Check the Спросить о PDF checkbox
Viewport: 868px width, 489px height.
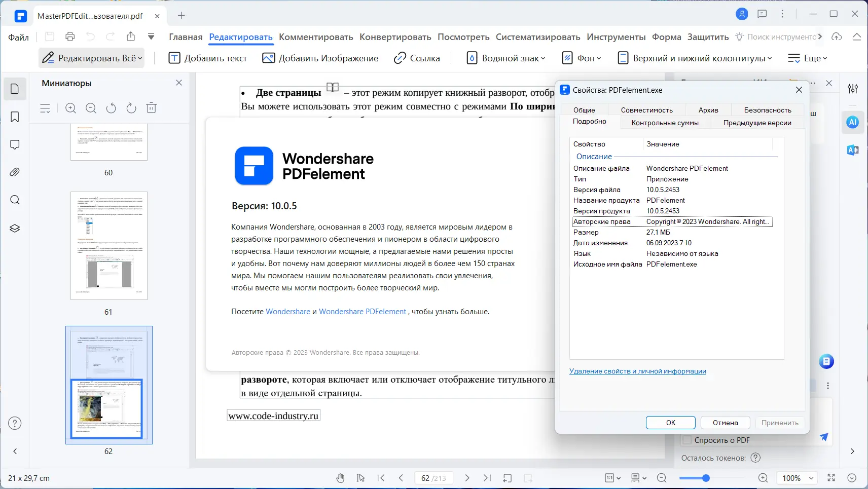click(688, 440)
